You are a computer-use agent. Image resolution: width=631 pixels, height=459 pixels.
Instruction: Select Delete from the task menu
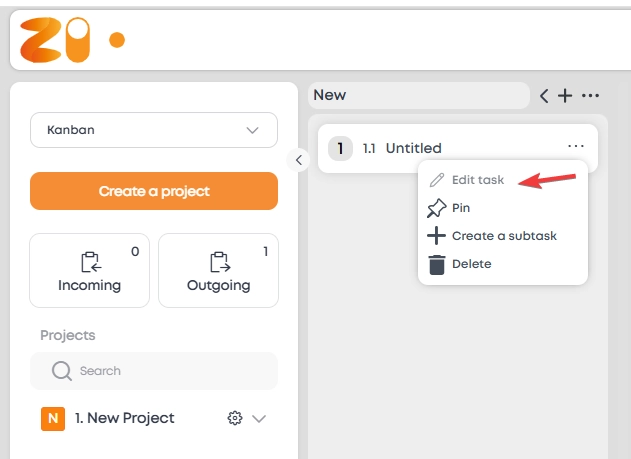click(x=471, y=264)
